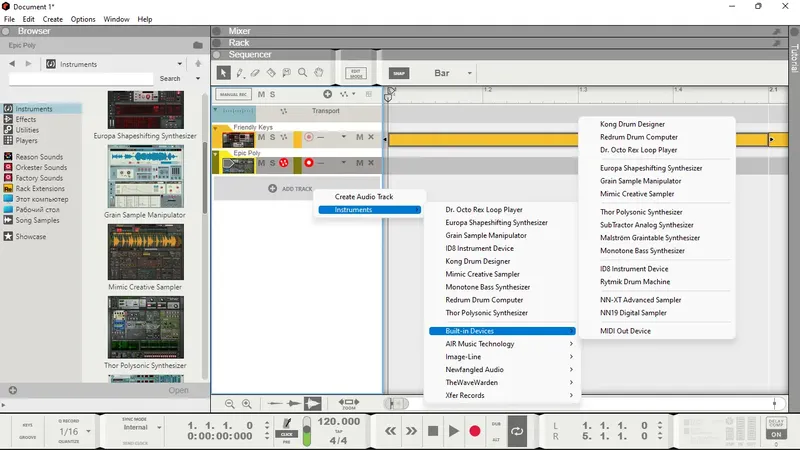800x450 pixels.
Task: Zoom out horizontally in sequencer
Action: coord(230,404)
